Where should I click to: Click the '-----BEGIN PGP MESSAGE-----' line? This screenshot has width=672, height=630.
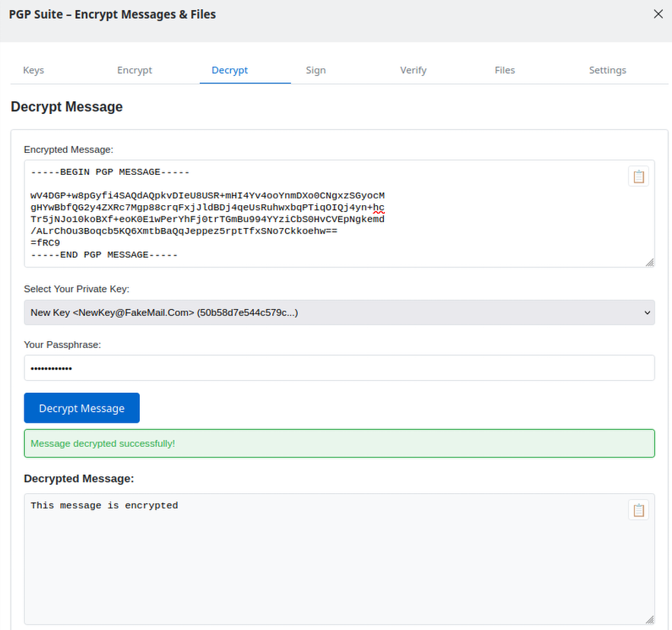tap(109, 172)
